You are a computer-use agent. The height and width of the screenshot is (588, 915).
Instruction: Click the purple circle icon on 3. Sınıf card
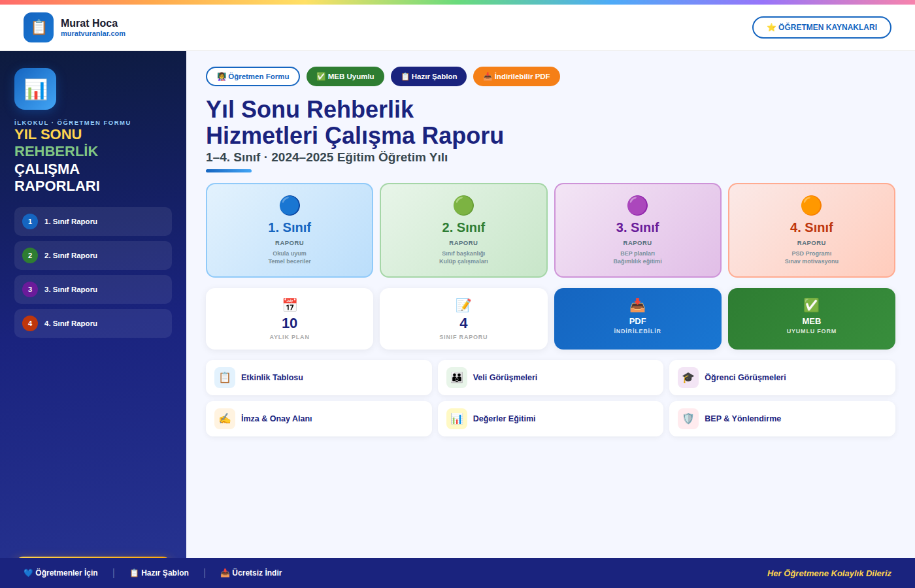pyautogui.click(x=637, y=205)
